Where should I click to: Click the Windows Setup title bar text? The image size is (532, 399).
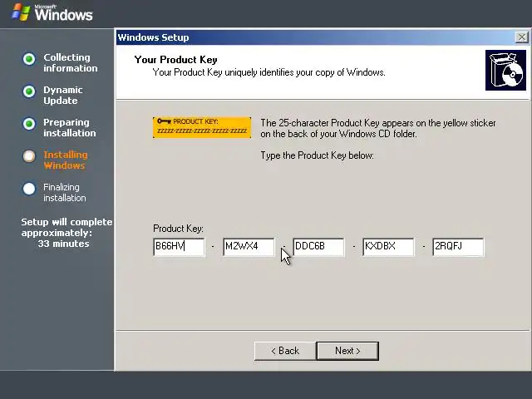(x=153, y=37)
